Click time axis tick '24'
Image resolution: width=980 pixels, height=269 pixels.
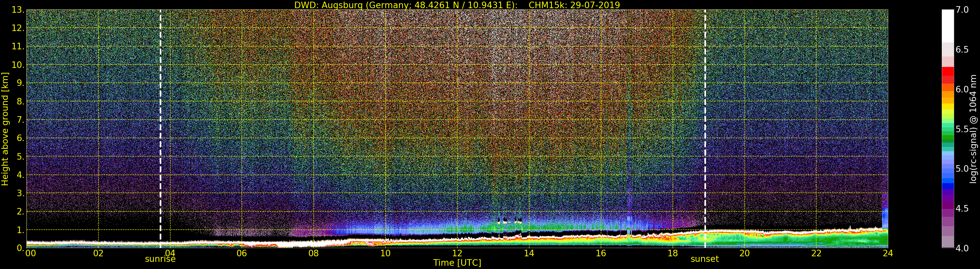click(888, 253)
